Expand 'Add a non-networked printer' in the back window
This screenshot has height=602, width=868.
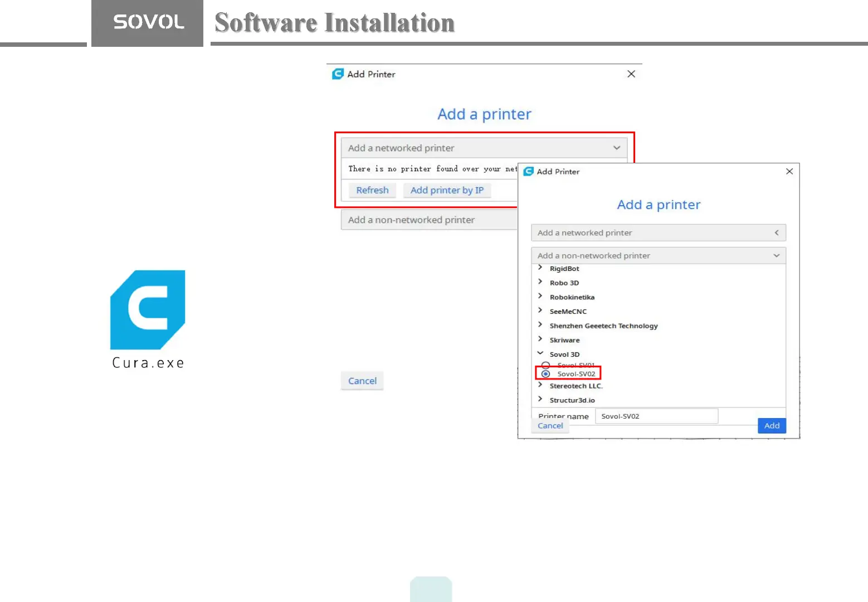(x=430, y=220)
